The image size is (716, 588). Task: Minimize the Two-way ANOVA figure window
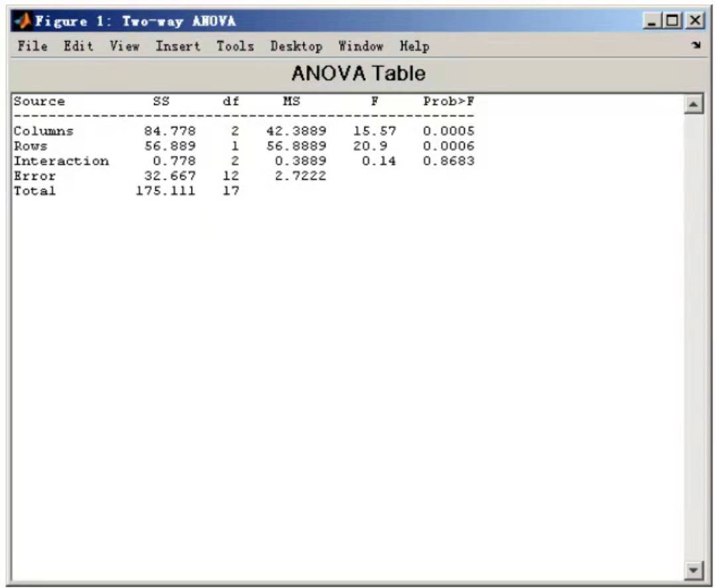point(652,21)
